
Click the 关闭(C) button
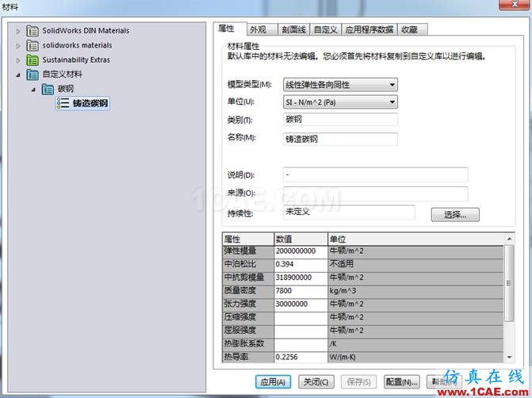(316, 381)
